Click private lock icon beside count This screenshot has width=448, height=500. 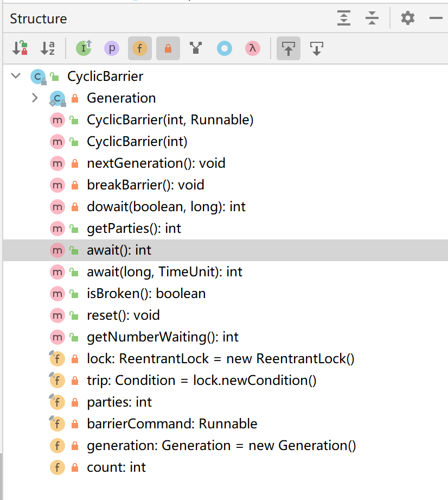click(x=75, y=467)
